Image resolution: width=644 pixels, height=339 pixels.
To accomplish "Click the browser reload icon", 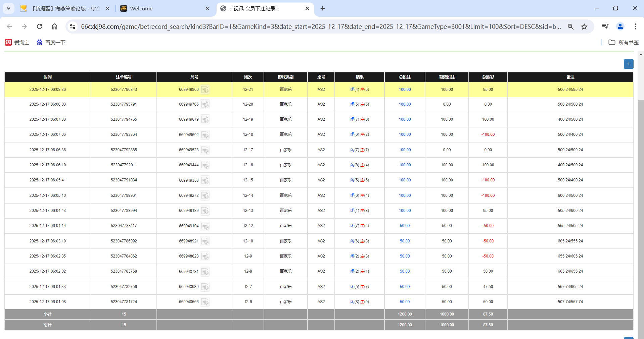I will (39, 26).
